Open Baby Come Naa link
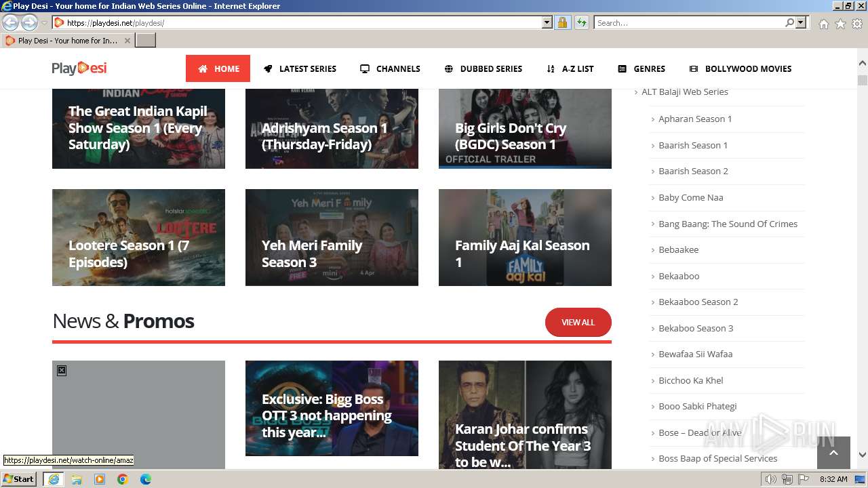The image size is (868, 488). pos(691,197)
